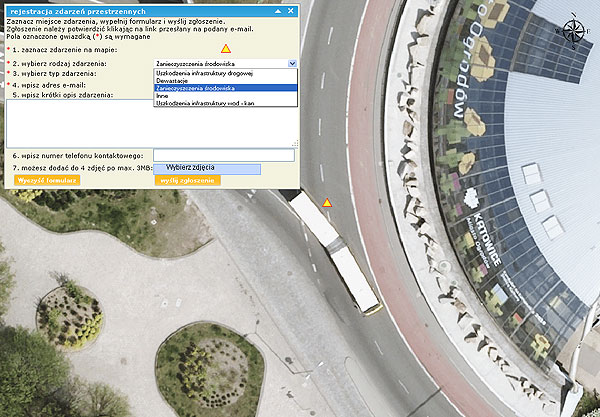Screen dimensions: 600x417
Task: Grab the description box resize handle
Action: coord(295,144)
